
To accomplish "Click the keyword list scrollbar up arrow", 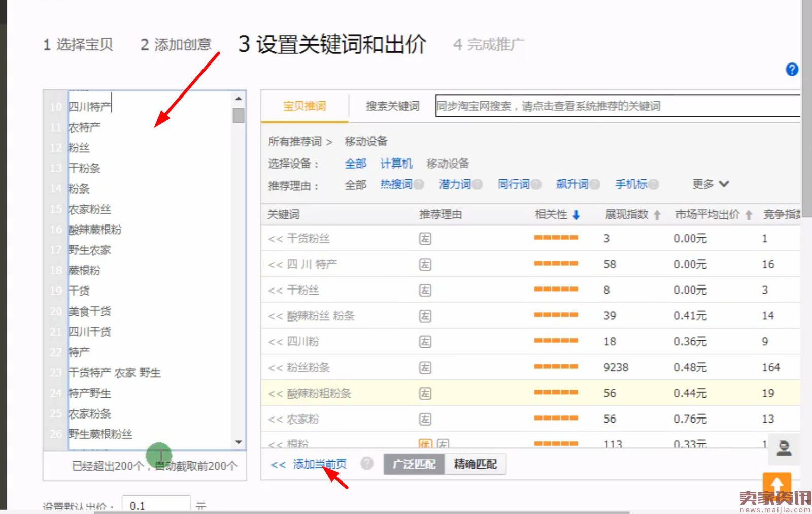I will (239, 98).
